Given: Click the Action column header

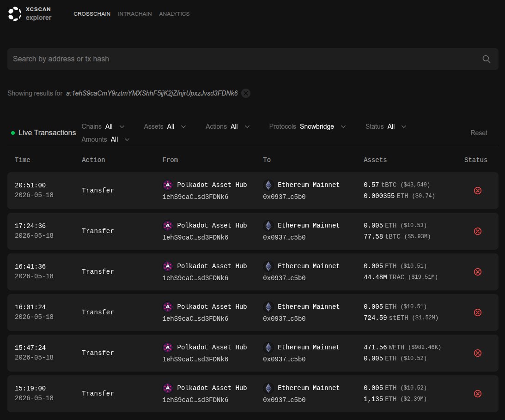Looking at the screenshot, I should tap(93, 160).
